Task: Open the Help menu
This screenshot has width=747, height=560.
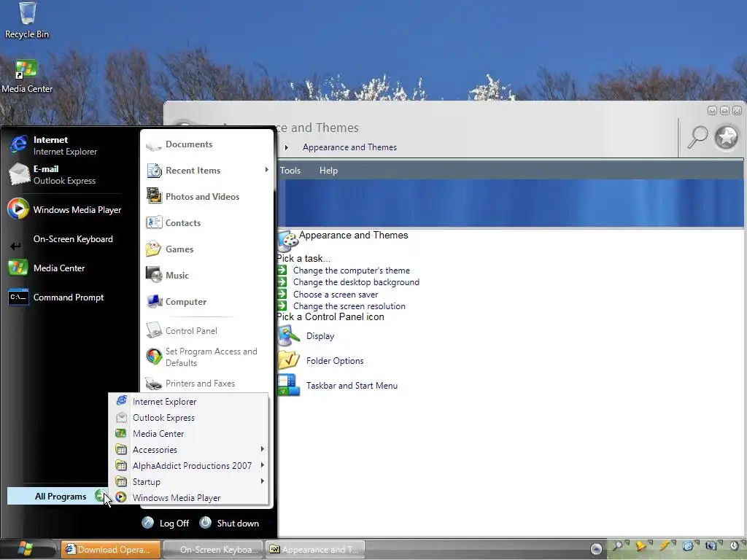Action: tap(328, 171)
